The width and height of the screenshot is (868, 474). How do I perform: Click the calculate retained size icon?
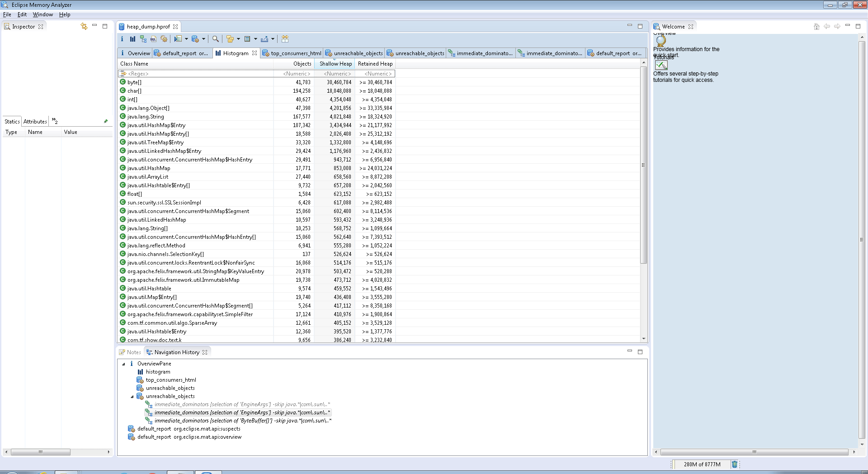click(247, 39)
